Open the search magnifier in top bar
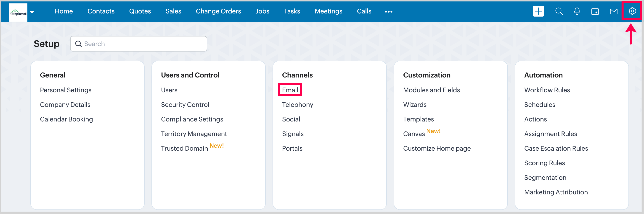This screenshot has width=644, height=214. point(559,11)
